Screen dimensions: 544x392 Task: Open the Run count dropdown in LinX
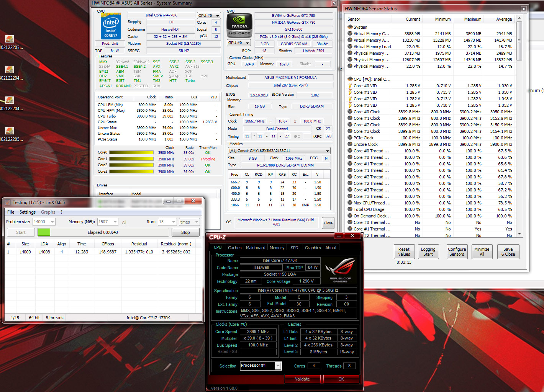click(x=167, y=222)
